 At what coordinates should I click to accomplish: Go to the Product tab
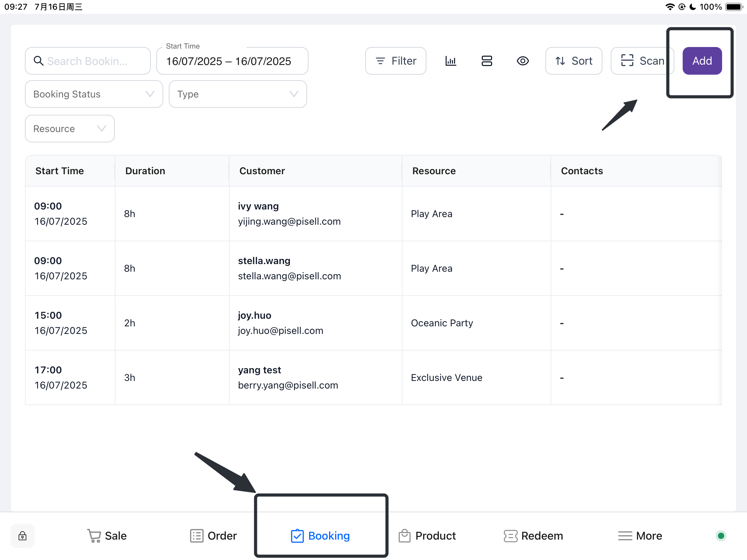point(427,535)
